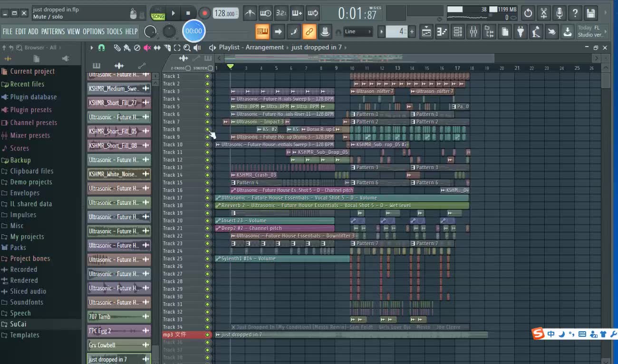
Task: Open Current project in browser
Action: tap(32, 71)
